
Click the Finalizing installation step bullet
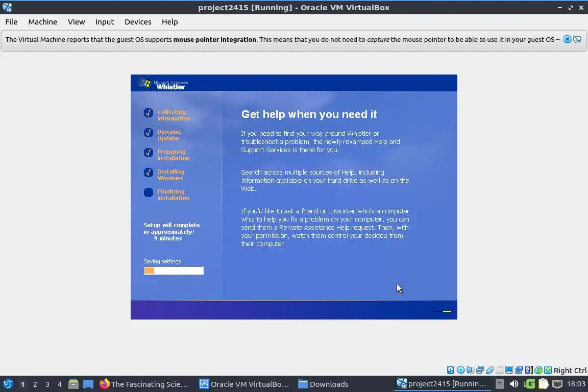[149, 192]
